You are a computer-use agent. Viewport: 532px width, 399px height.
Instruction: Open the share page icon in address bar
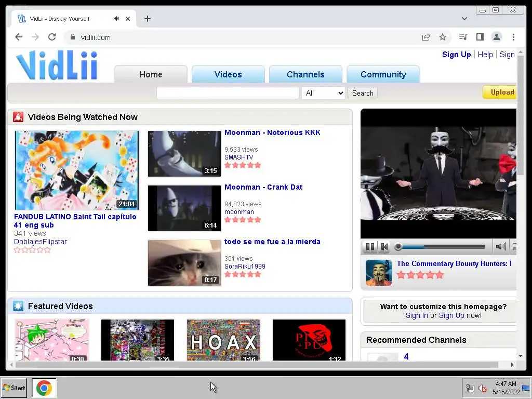(x=426, y=37)
